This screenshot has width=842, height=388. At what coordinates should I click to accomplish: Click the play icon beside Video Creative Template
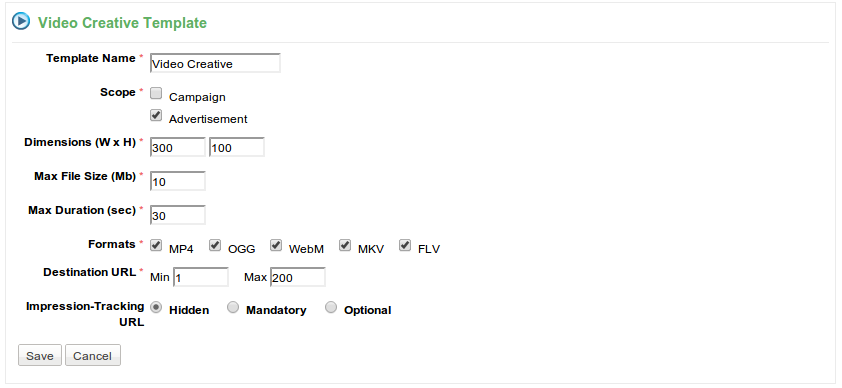tap(21, 22)
